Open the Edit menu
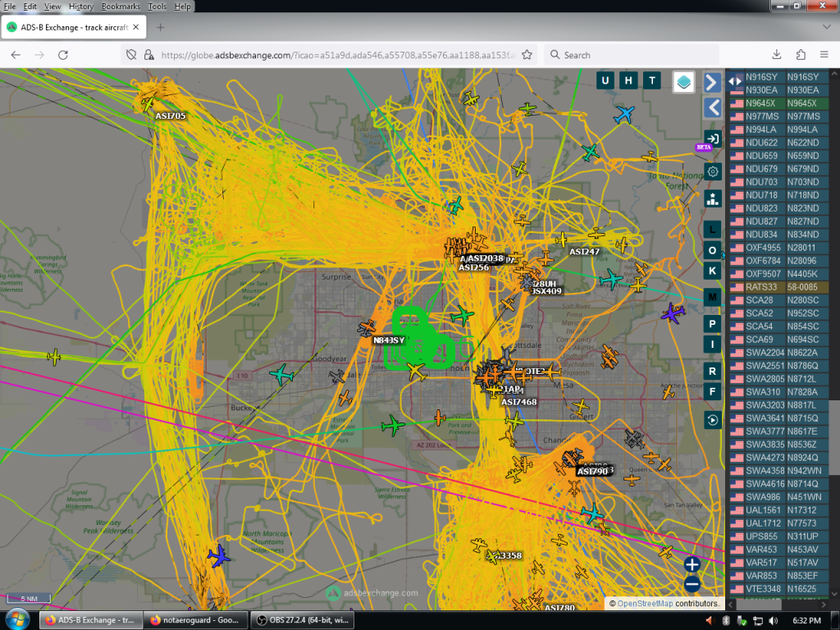 coord(30,7)
